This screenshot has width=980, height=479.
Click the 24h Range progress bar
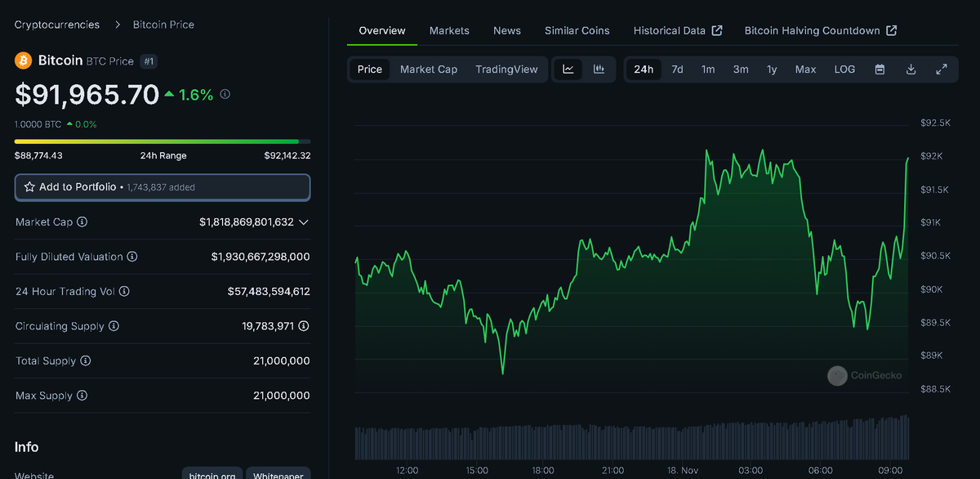pyautogui.click(x=163, y=141)
